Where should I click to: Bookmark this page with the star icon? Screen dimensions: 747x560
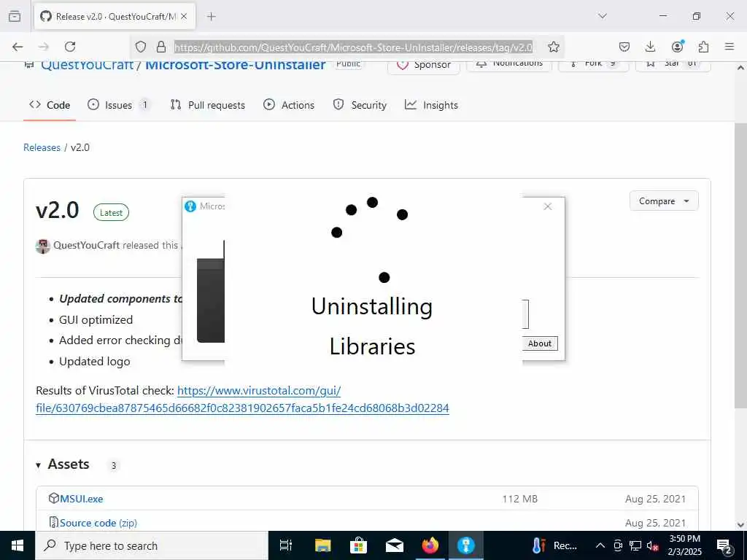[x=553, y=47]
